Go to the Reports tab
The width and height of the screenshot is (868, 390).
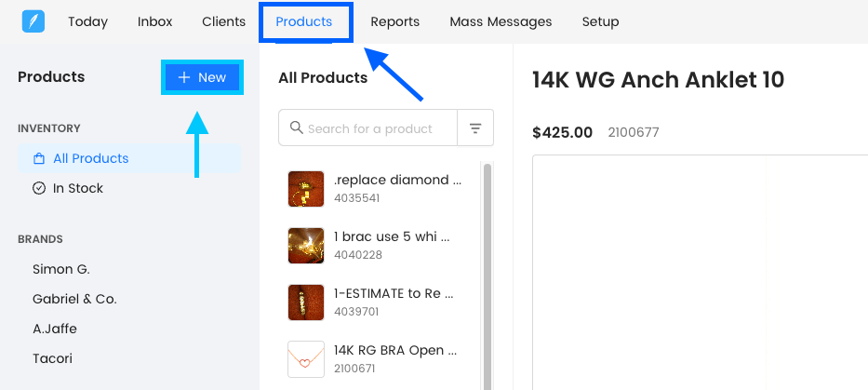[x=394, y=21]
